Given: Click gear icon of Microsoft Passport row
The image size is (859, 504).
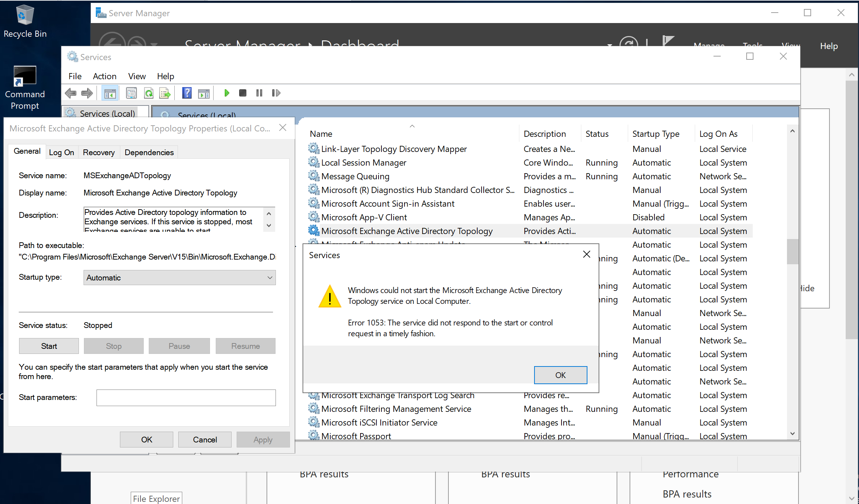Looking at the screenshot, I should click(314, 435).
